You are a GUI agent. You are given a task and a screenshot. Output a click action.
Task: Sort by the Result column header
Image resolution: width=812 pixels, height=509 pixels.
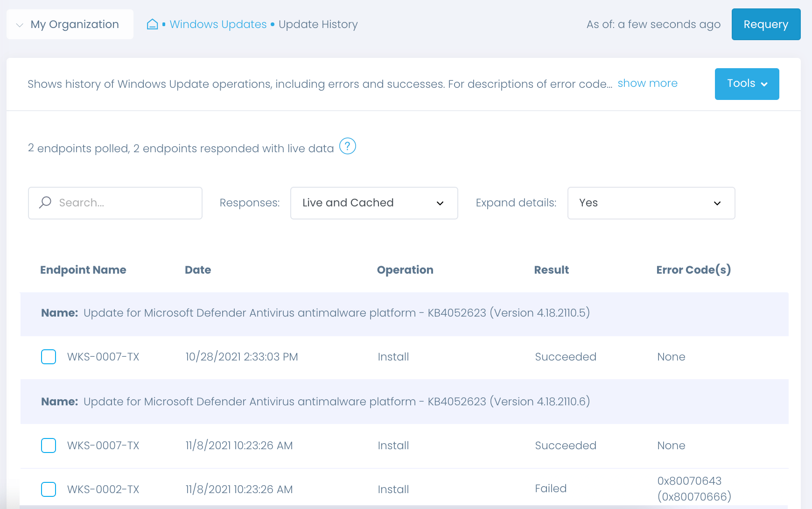pos(551,269)
